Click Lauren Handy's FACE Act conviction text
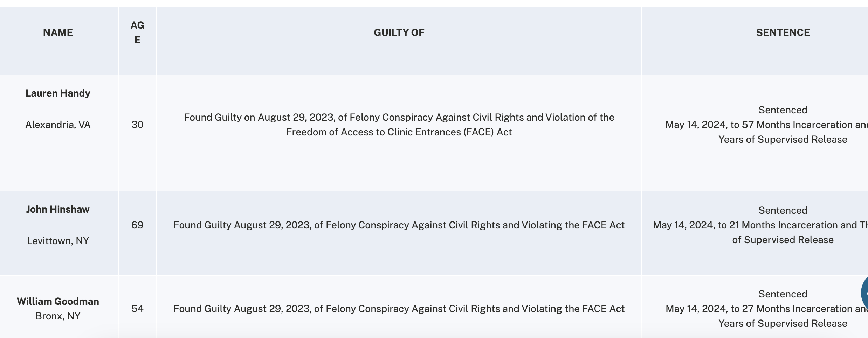 399,125
